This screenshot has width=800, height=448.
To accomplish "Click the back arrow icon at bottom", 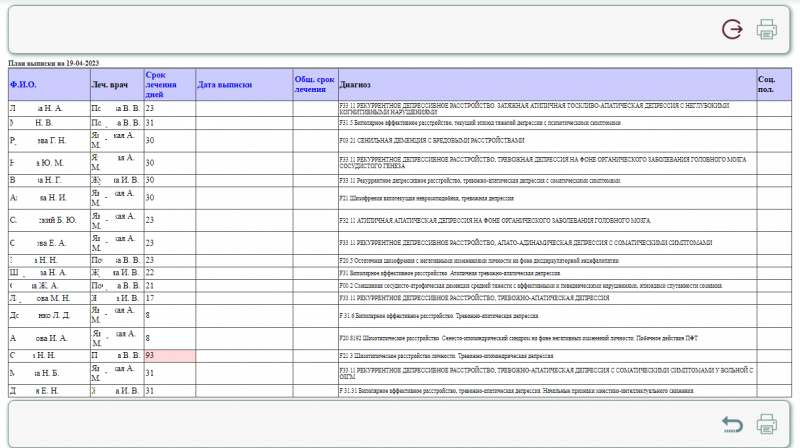I will 733,424.
